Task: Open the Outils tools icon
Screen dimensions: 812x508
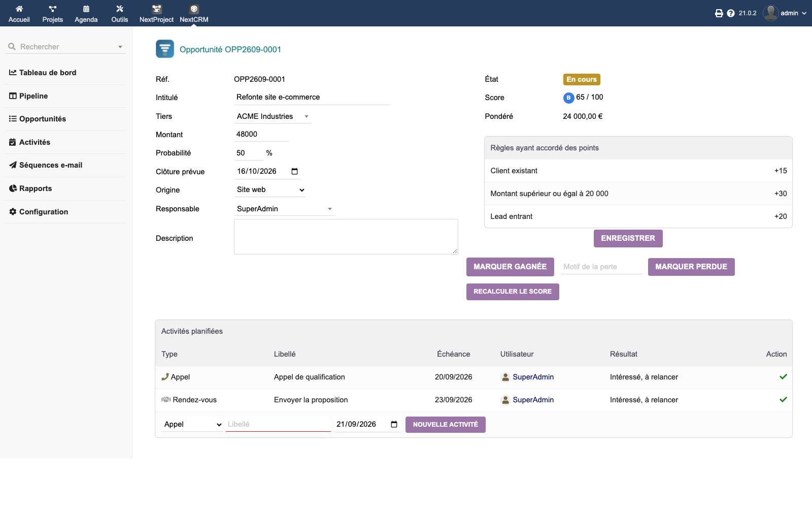Action: click(x=120, y=9)
